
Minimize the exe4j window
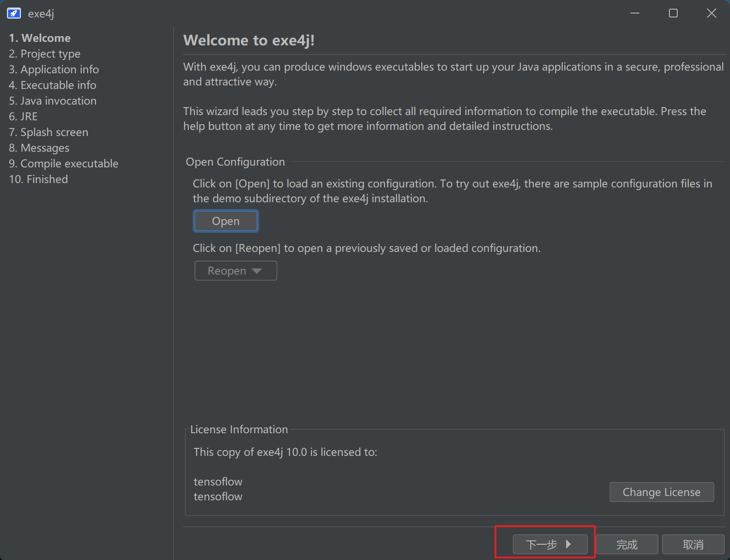pos(634,14)
